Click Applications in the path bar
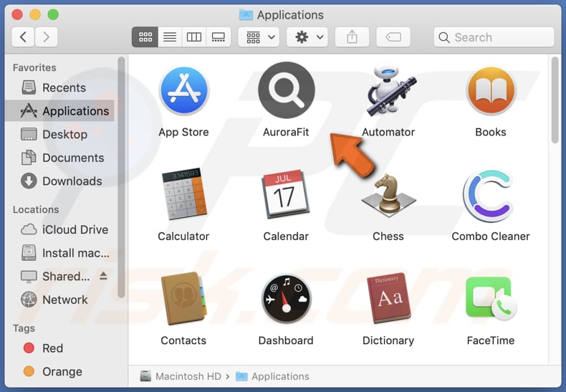The height and width of the screenshot is (392, 566). tap(272, 376)
